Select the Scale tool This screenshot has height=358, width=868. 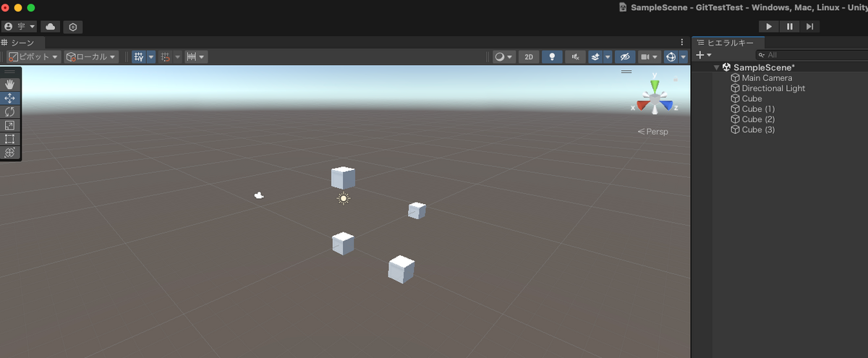coord(10,125)
